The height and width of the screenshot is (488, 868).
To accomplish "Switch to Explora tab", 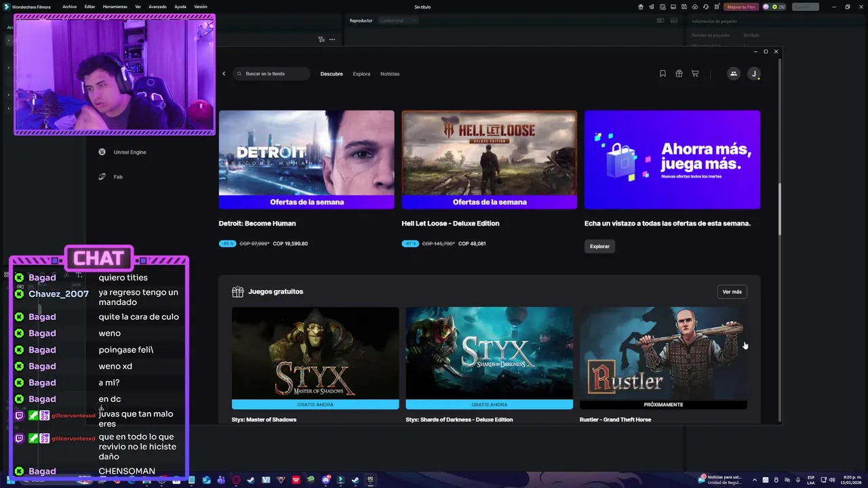I will 361,74.
